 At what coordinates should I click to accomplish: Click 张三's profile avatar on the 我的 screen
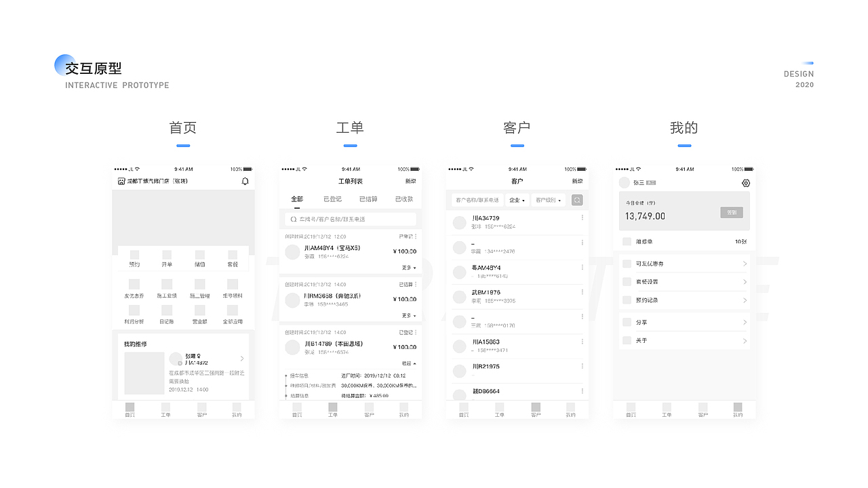625,182
